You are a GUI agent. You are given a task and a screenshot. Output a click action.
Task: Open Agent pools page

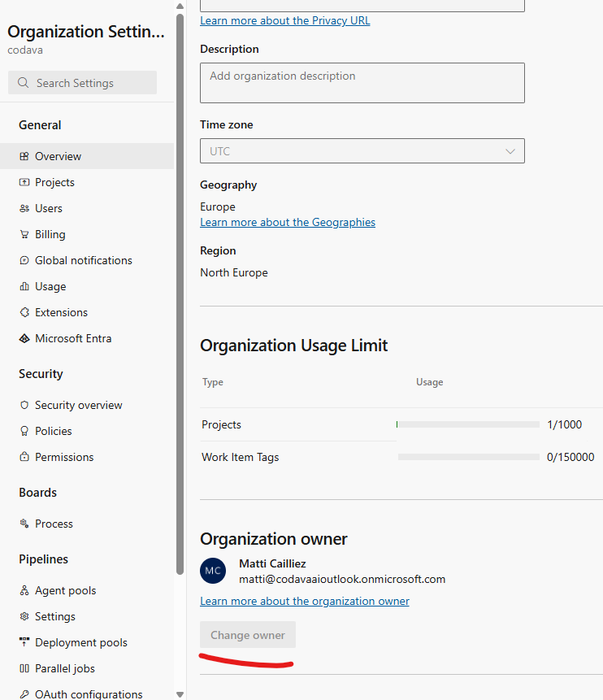87,590
